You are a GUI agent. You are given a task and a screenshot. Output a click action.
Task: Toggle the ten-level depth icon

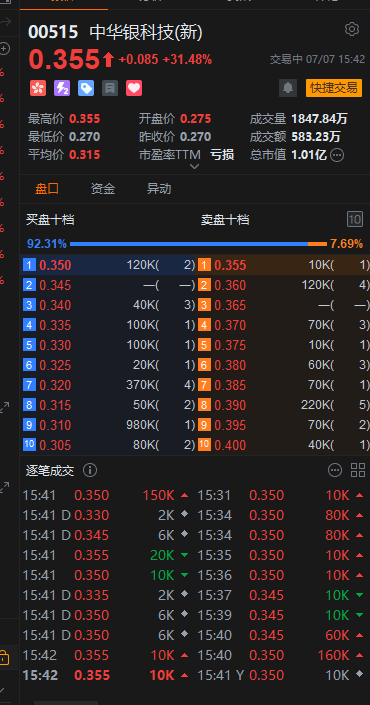[355, 219]
